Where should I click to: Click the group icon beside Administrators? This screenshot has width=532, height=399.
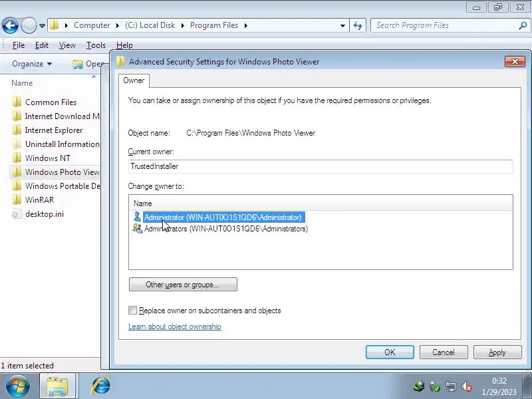[x=138, y=228]
